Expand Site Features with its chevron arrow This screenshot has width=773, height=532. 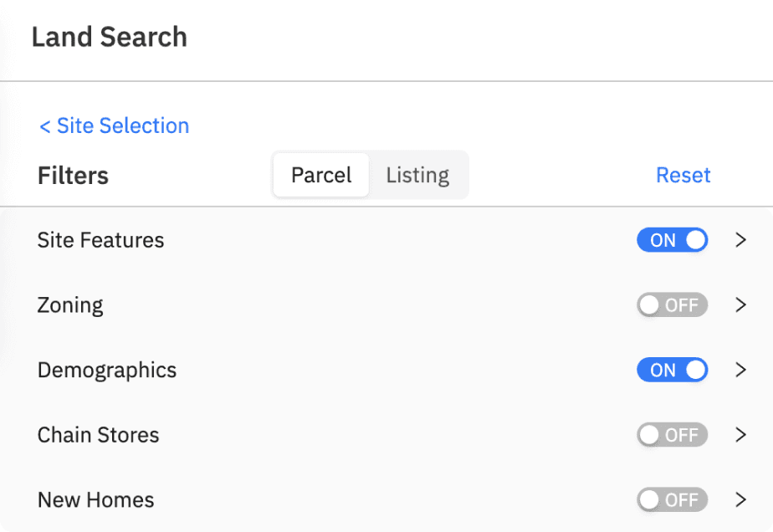coord(740,240)
